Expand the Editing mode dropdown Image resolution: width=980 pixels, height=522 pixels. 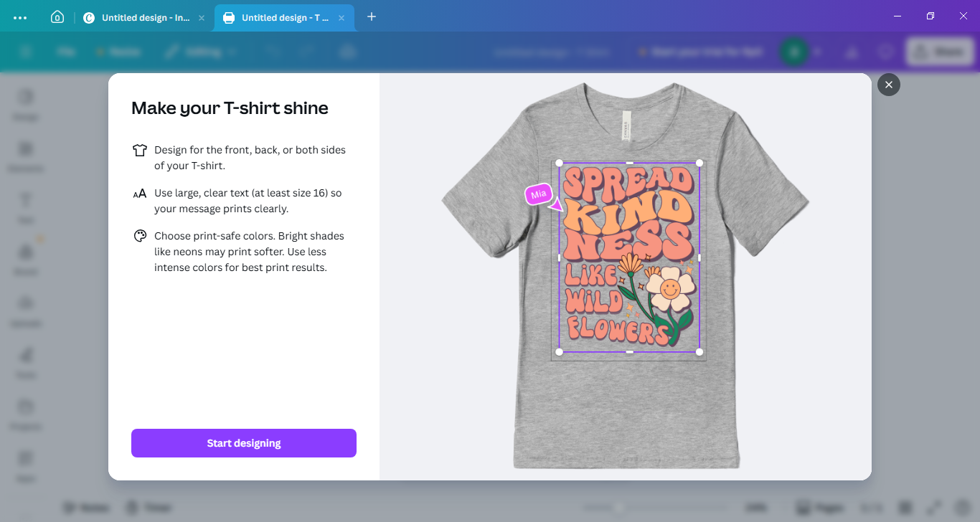pyautogui.click(x=202, y=52)
